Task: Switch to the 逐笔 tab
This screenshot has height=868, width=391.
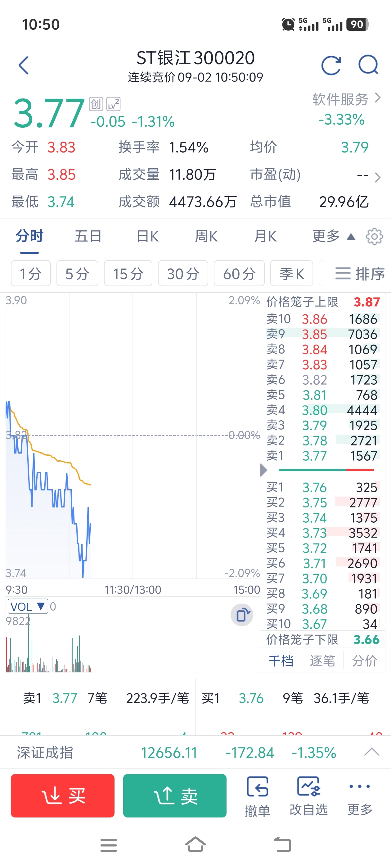Action: pyautogui.click(x=322, y=660)
